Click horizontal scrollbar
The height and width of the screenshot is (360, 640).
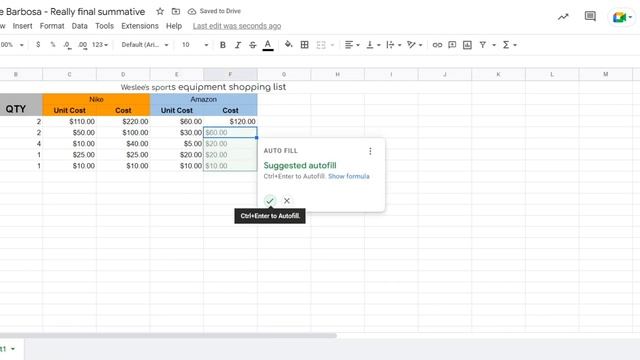point(168,336)
